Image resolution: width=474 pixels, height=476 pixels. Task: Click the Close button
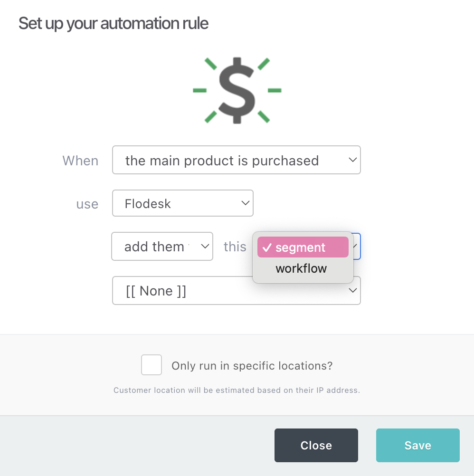tap(316, 445)
